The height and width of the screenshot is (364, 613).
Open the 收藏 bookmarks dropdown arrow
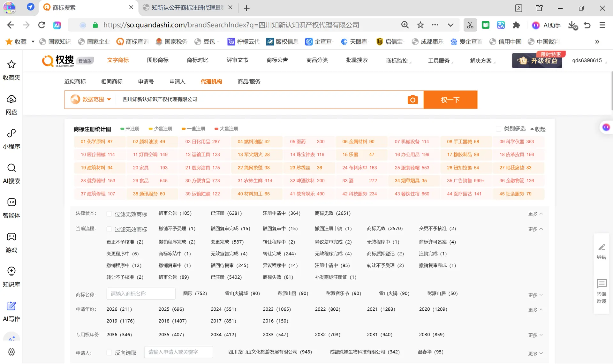33,42
